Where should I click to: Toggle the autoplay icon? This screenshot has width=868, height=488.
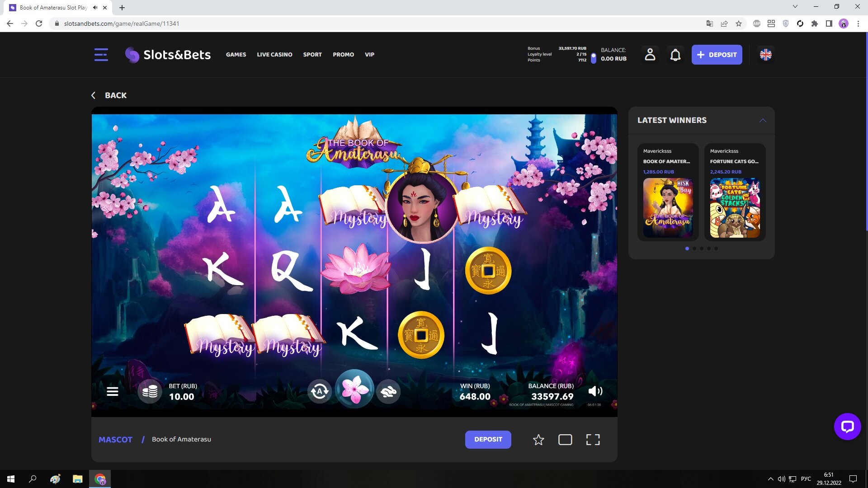pos(320,391)
